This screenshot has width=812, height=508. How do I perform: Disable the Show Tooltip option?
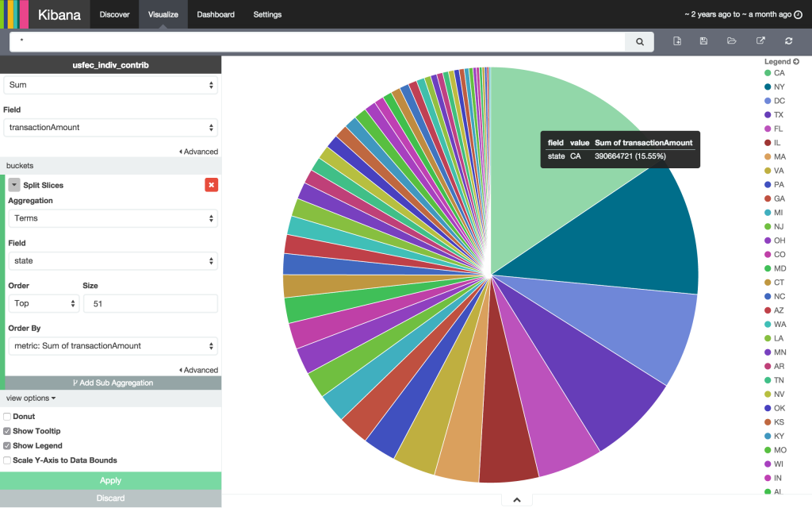click(6, 430)
